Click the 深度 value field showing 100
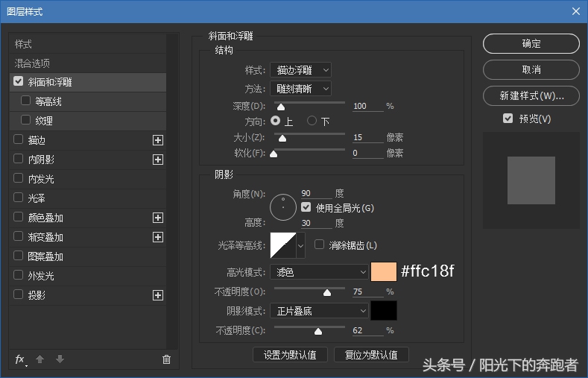Viewport: 588px width, 378px height. click(368, 106)
